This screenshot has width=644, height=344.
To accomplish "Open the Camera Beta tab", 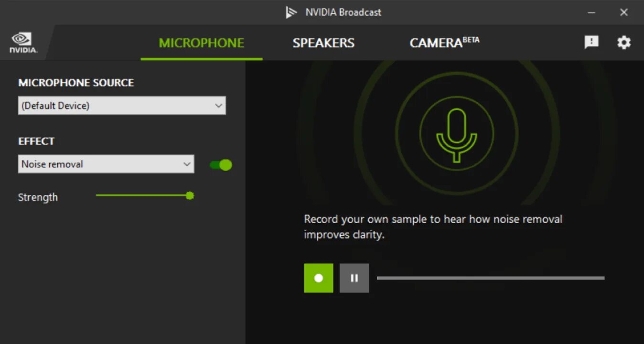I will [444, 43].
